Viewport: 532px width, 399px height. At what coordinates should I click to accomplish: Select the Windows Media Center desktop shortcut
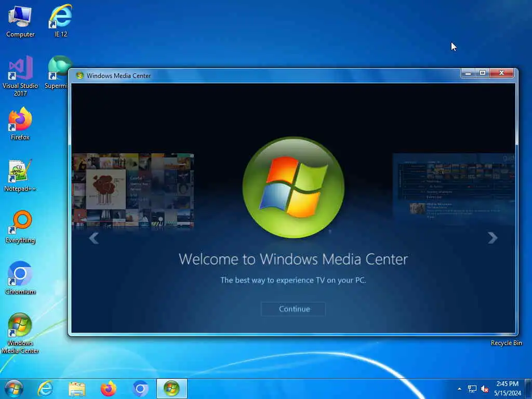tap(20, 333)
